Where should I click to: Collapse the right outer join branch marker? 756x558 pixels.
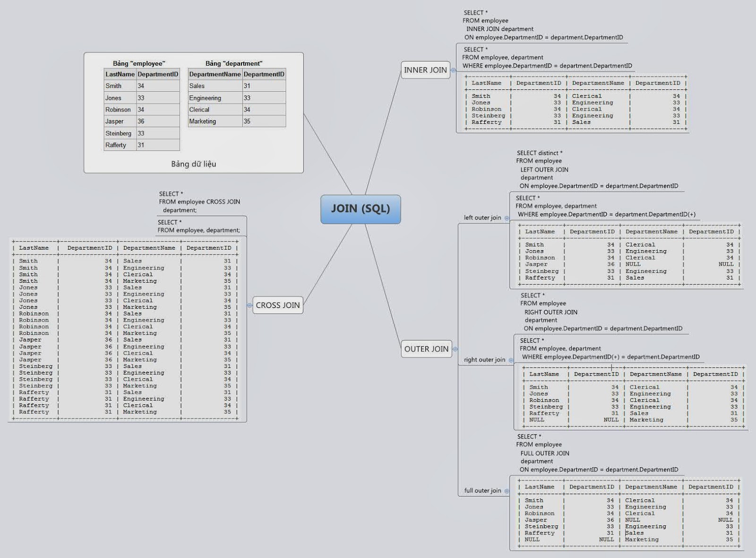(511, 361)
